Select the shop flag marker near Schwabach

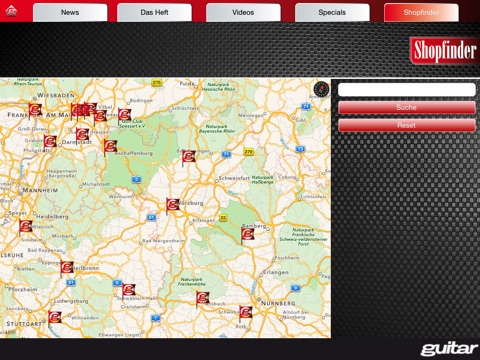246,313
